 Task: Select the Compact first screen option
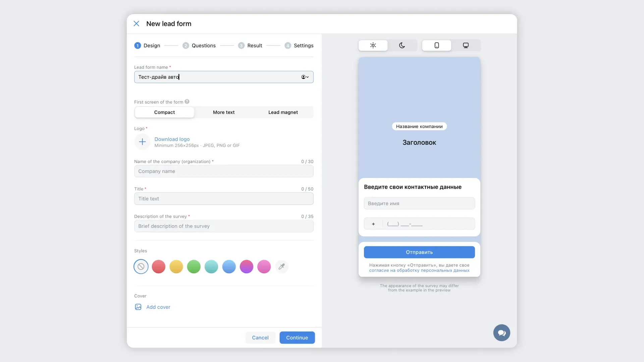(x=164, y=112)
